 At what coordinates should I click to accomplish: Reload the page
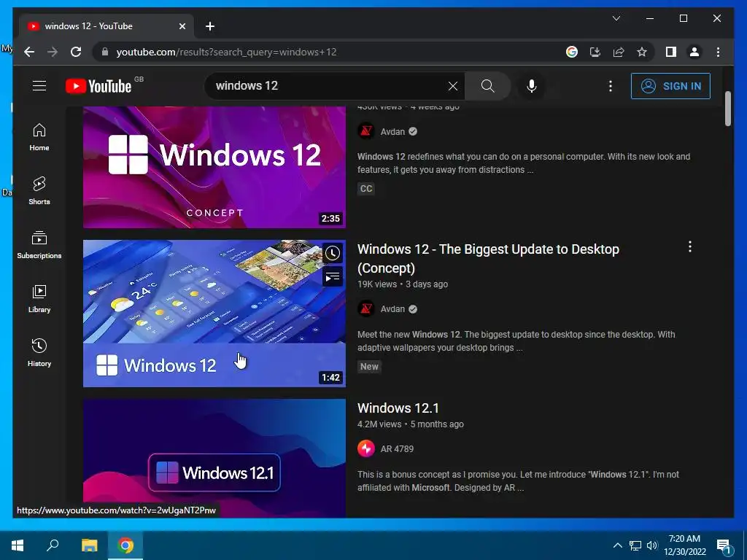(x=76, y=52)
